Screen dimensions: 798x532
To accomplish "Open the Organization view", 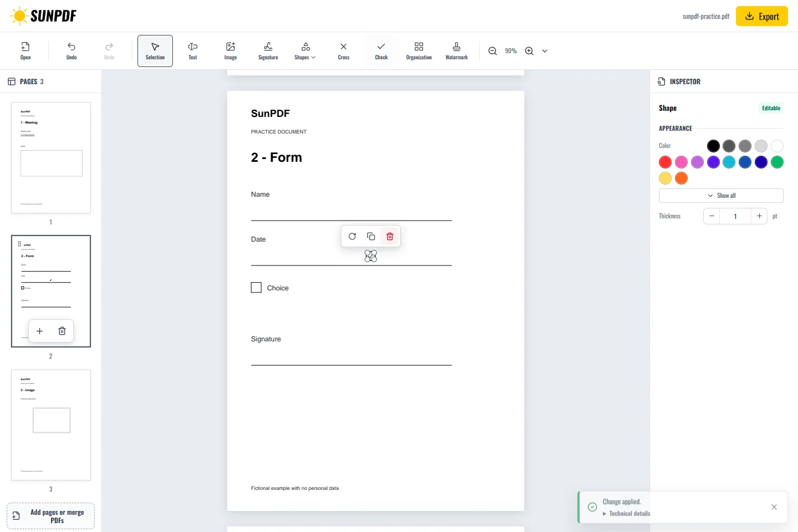I will (x=419, y=51).
